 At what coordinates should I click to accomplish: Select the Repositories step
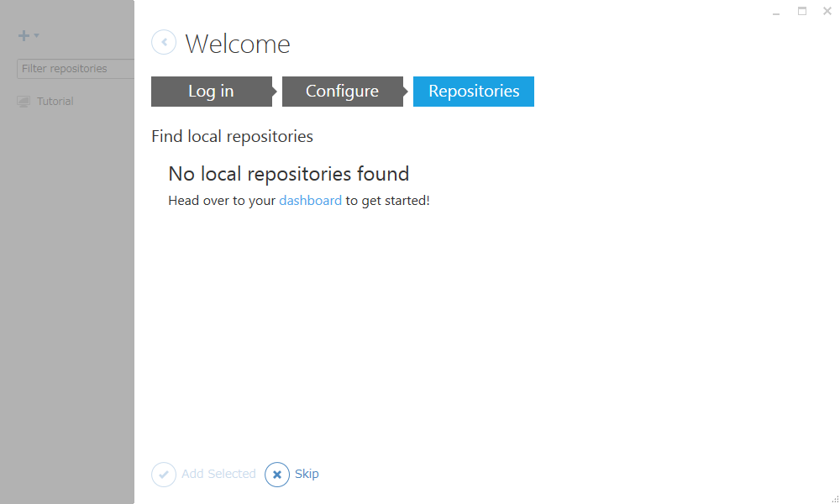[474, 92]
